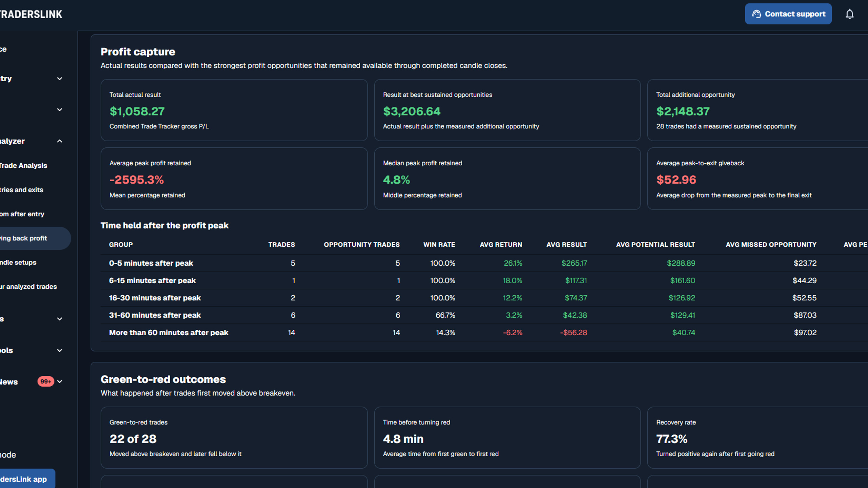
Task: Click the $1,058.27 total actual result value
Action: [x=137, y=111]
